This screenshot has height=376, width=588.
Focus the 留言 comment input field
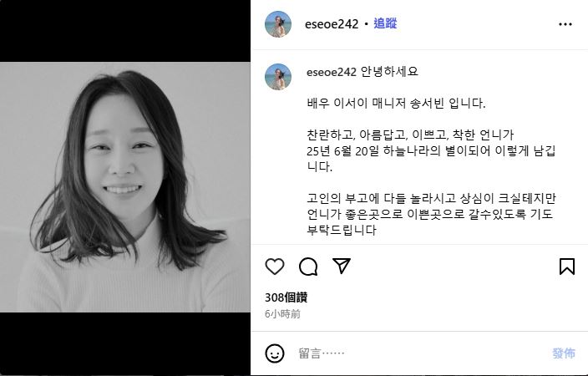click(x=420, y=353)
